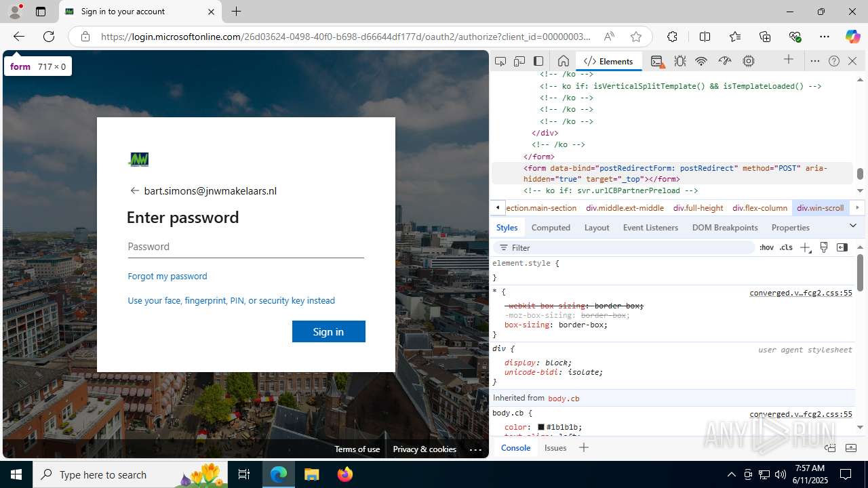Image resolution: width=868 pixels, height=488 pixels.
Task: Open the Issues drawer tab
Action: pos(555,447)
